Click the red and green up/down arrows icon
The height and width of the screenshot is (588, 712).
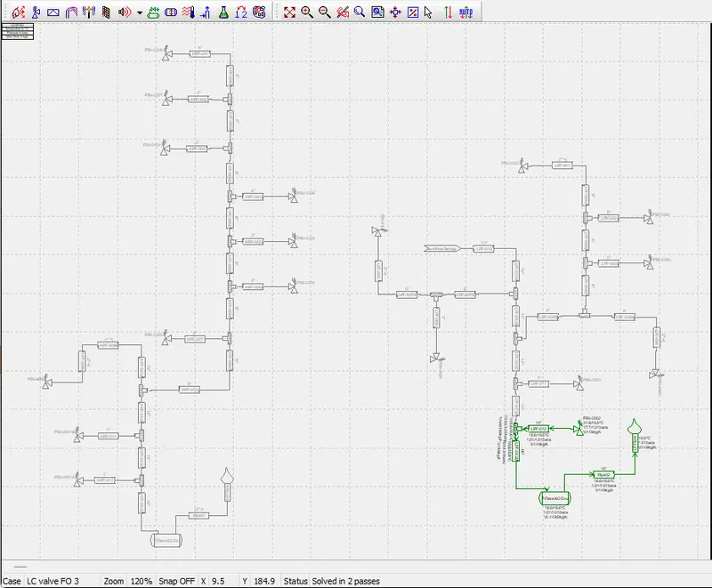(x=448, y=12)
